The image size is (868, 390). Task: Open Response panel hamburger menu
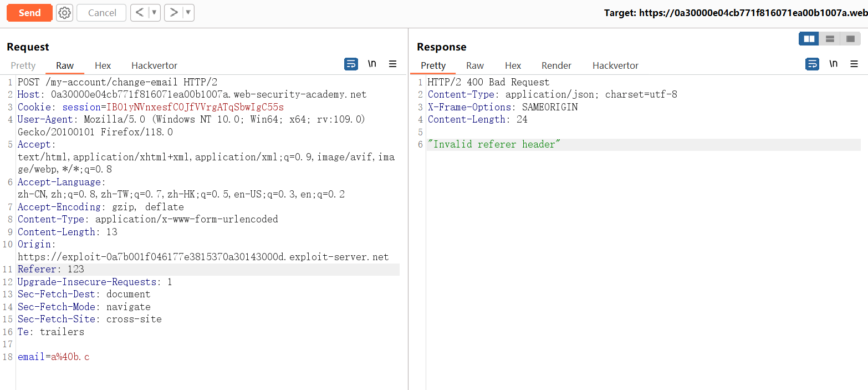point(854,64)
